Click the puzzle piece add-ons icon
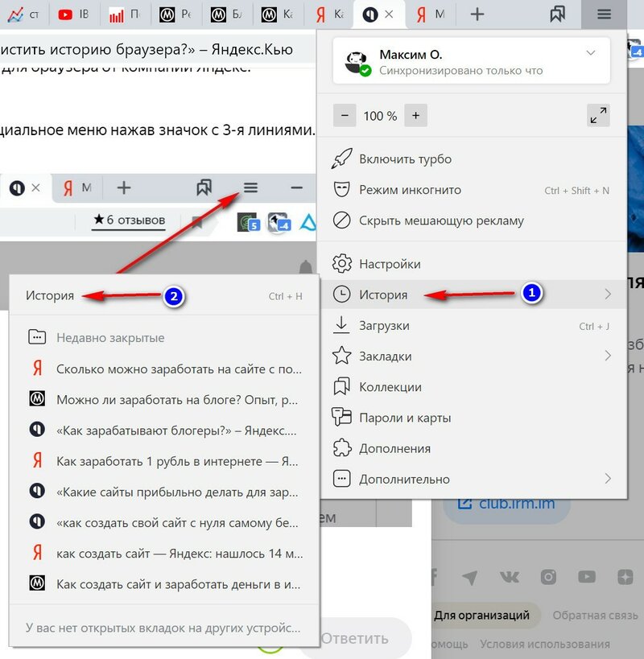This screenshot has width=644, height=659. [x=342, y=448]
